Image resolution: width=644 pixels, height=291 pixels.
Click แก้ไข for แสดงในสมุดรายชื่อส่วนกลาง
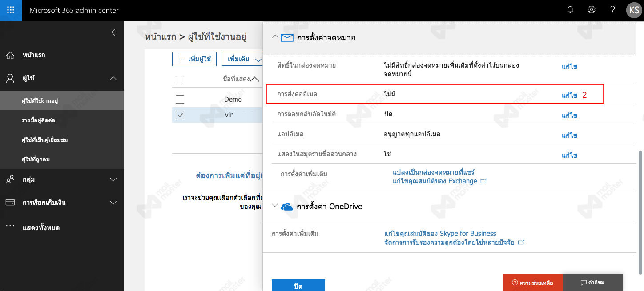(x=569, y=155)
